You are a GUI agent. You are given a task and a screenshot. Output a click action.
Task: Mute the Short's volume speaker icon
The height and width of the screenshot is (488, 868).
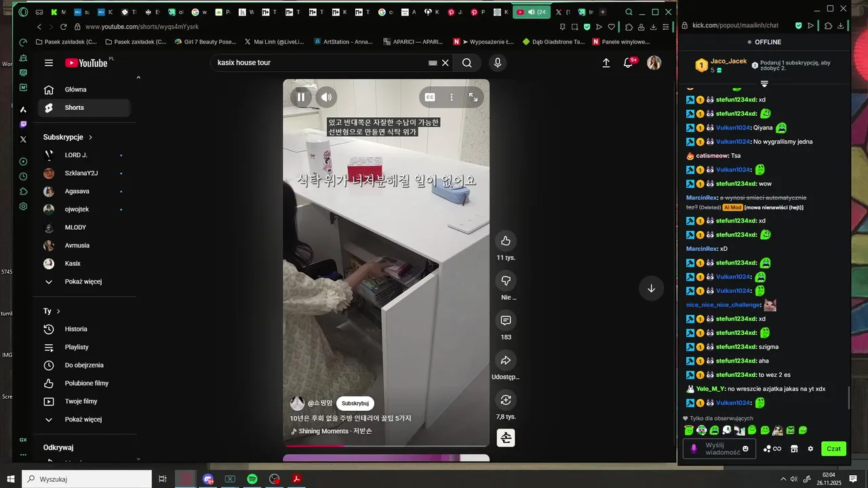(x=326, y=97)
